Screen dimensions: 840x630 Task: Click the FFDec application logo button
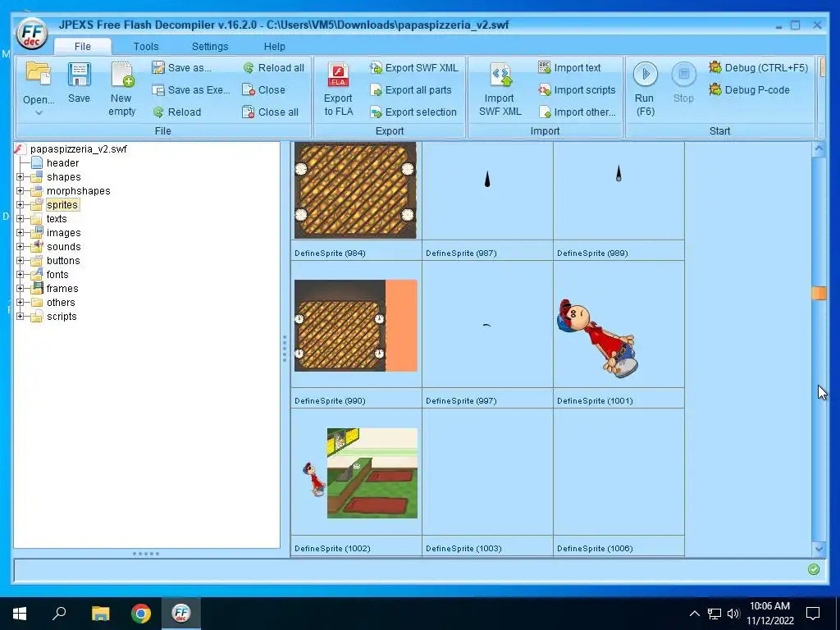32,33
